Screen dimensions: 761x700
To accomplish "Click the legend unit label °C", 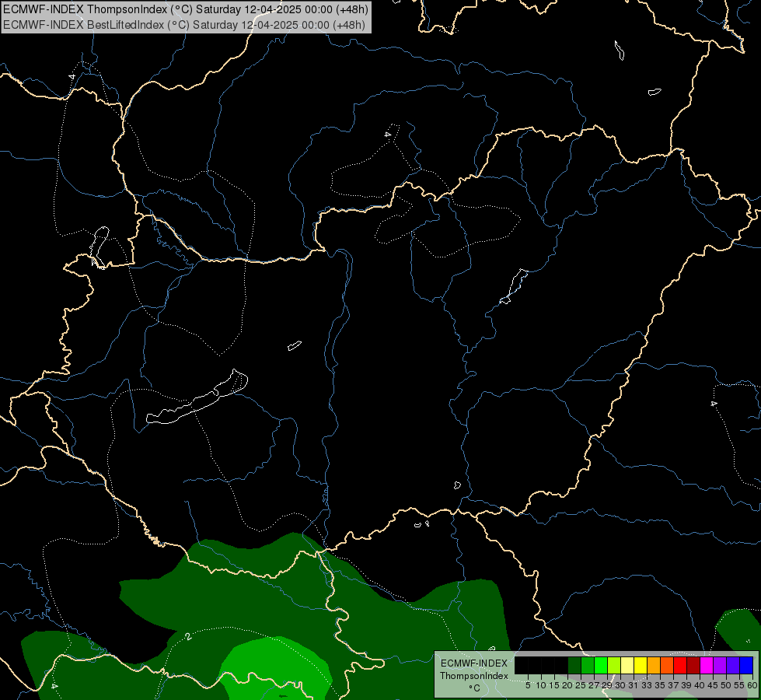I will coord(475,688).
